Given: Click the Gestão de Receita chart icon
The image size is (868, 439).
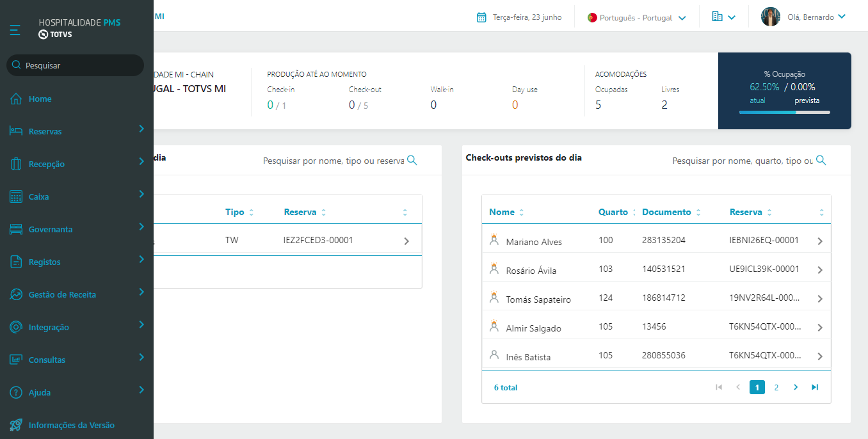Looking at the screenshot, I should coord(16,294).
